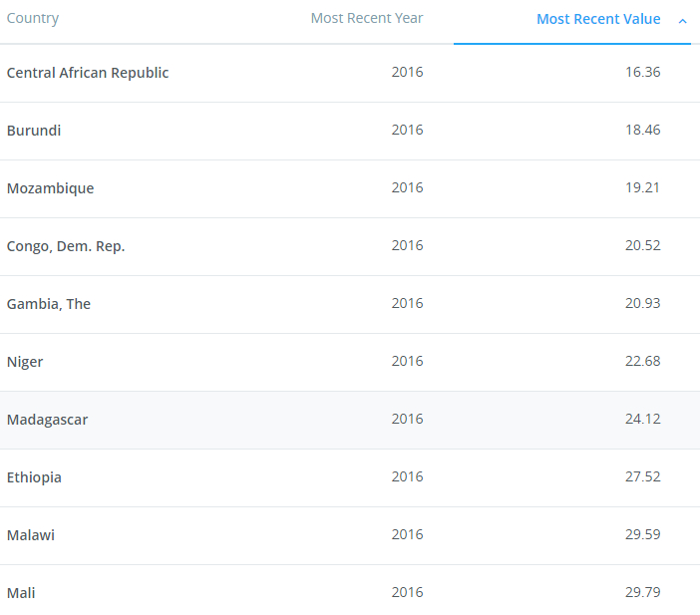Click the Malawi country link
The image size is (700, 615).
31,535
